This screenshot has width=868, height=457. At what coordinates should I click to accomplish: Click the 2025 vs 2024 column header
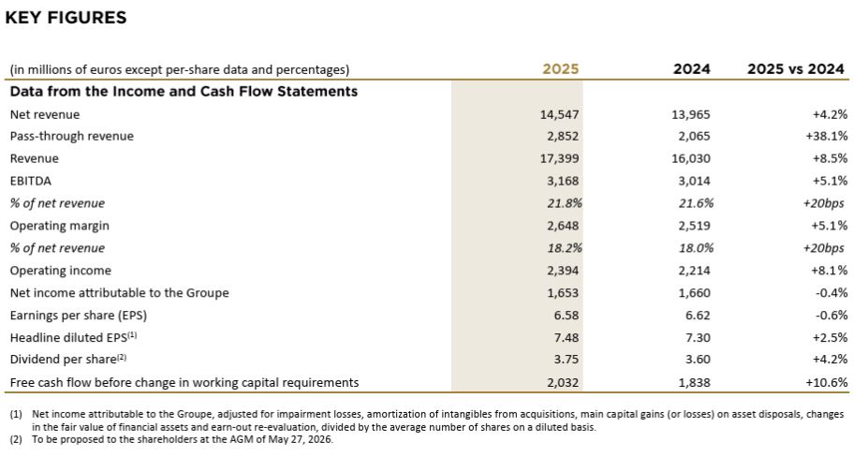click(796, 68)
